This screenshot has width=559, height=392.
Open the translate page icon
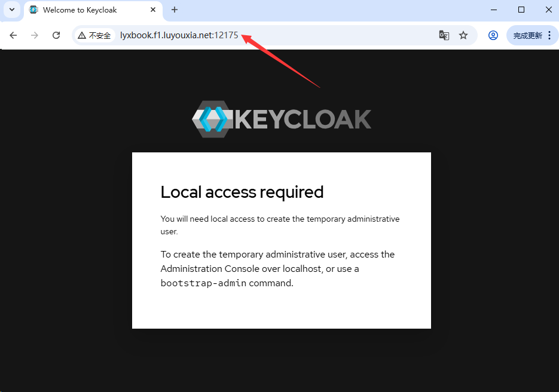click(444, 35)
